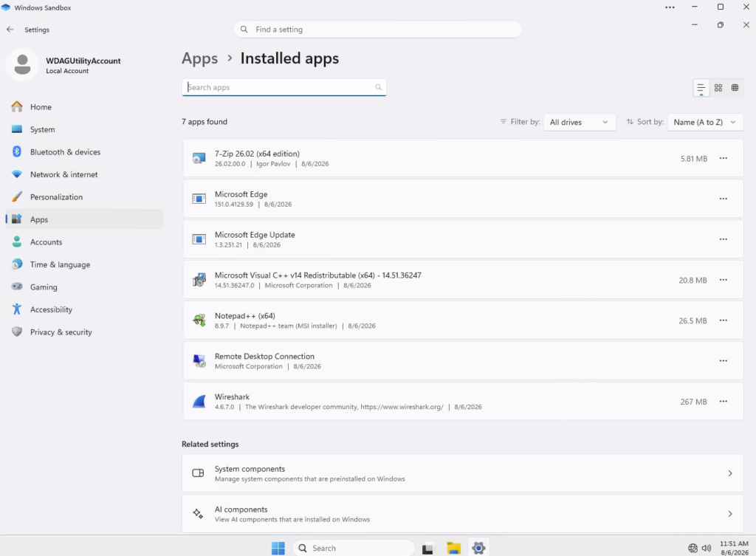
Task: Go to Home in sidebar
Action: tap(84, 106)
